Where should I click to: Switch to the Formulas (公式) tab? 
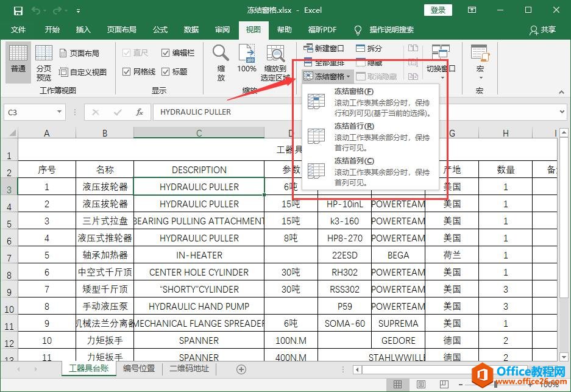coord(160,30)
